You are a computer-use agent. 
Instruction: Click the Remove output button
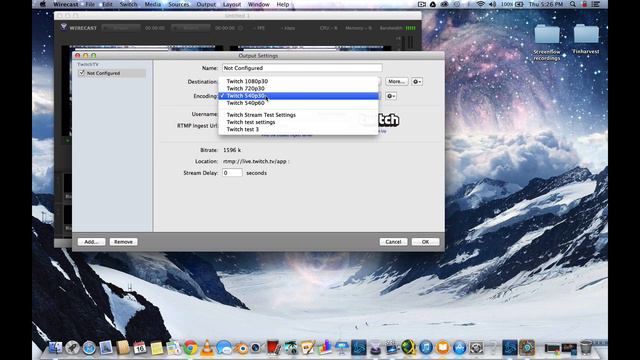(123, 242)
